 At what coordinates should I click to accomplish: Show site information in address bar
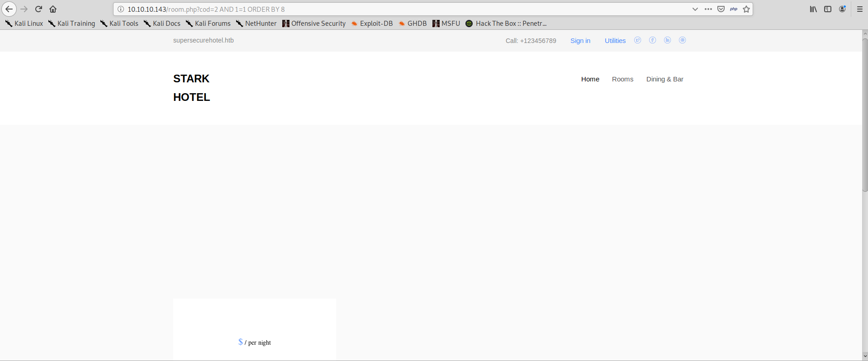click(x=121, y=9)
